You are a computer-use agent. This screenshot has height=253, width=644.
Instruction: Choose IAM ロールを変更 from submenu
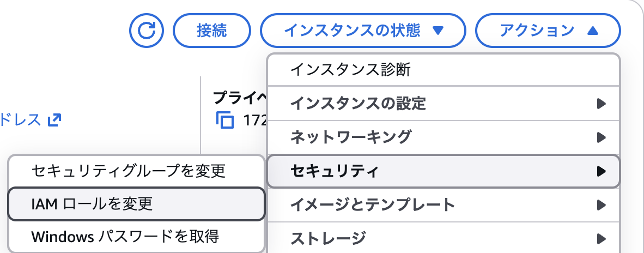click(x=92, y=203)
